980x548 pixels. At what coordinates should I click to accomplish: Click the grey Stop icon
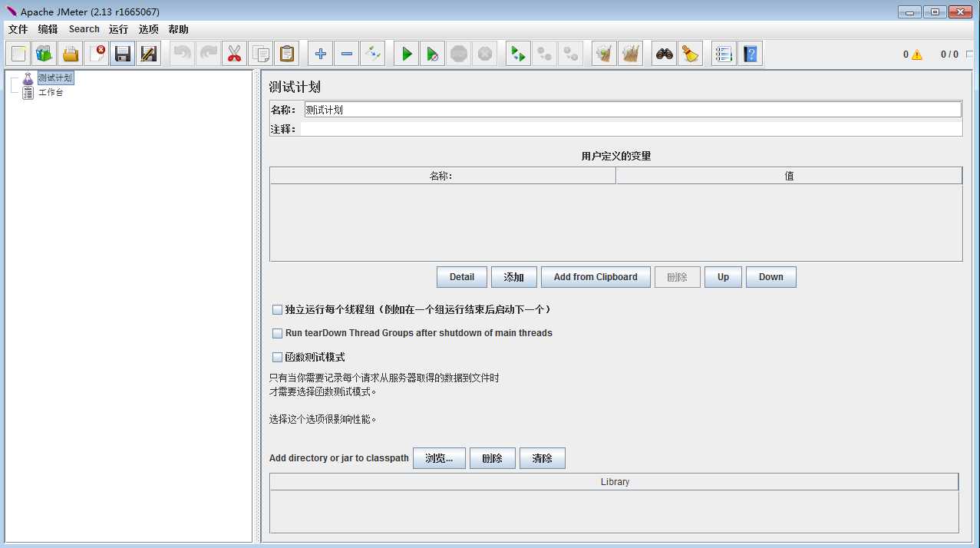point(459,54)
